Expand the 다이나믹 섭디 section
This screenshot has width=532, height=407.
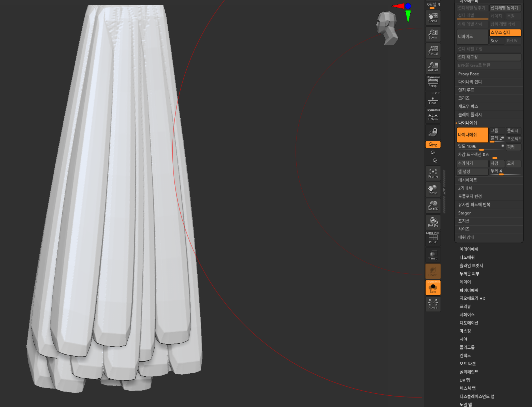pos(470,82)
